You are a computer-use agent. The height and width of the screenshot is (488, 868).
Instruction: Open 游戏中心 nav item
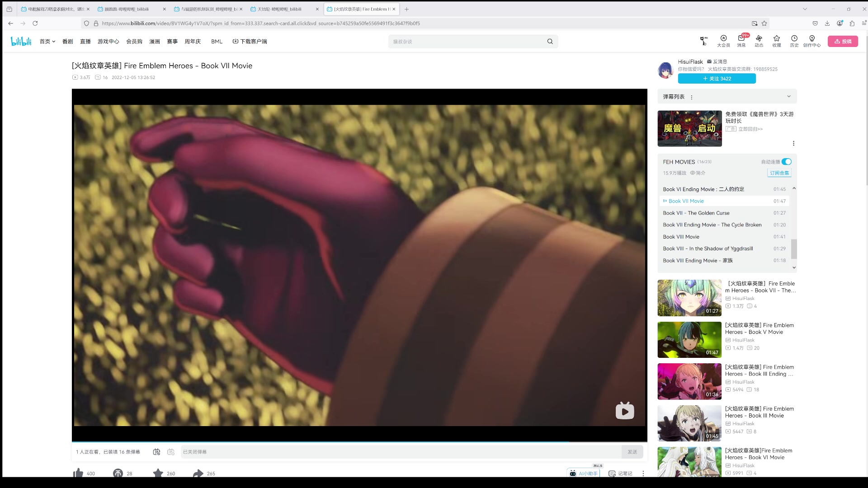108,42
